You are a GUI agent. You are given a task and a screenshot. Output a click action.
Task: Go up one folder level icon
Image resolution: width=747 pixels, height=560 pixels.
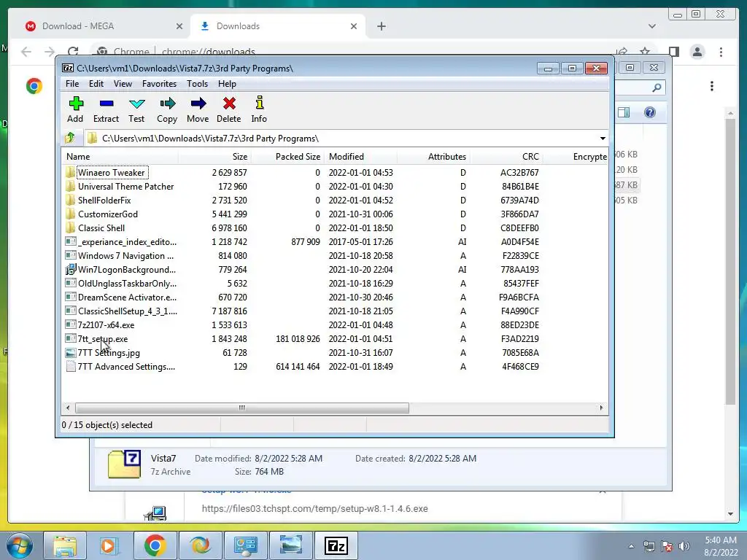tap(71, 138)
